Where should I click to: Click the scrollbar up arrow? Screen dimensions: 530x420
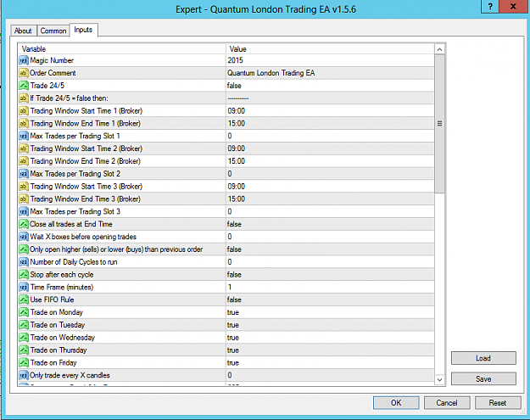439,50
